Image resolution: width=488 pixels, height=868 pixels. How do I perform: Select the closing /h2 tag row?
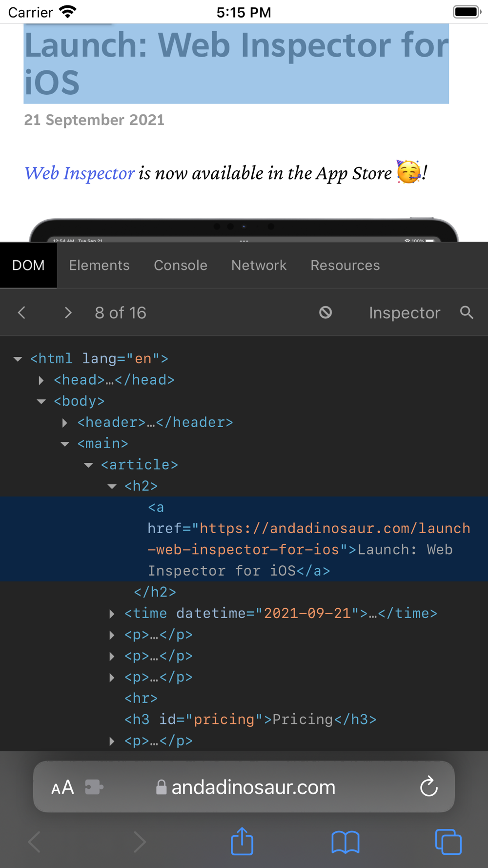pyautogui.click(x=155, y=592)
